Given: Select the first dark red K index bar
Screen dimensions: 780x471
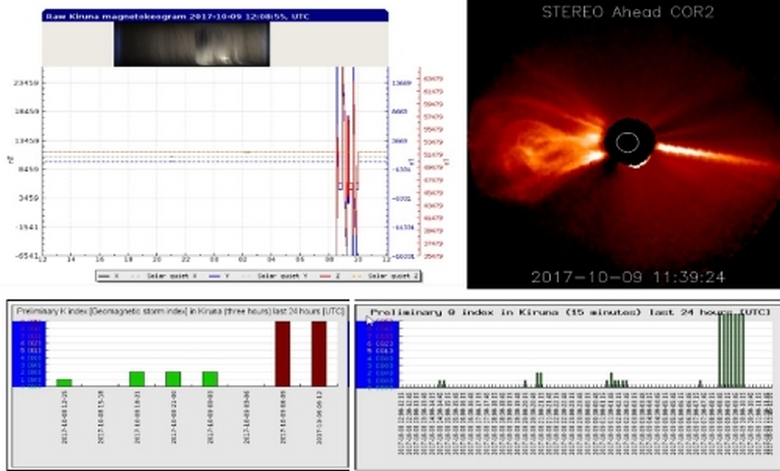Looking at the screenshot, I should click(x=282, y=353).
